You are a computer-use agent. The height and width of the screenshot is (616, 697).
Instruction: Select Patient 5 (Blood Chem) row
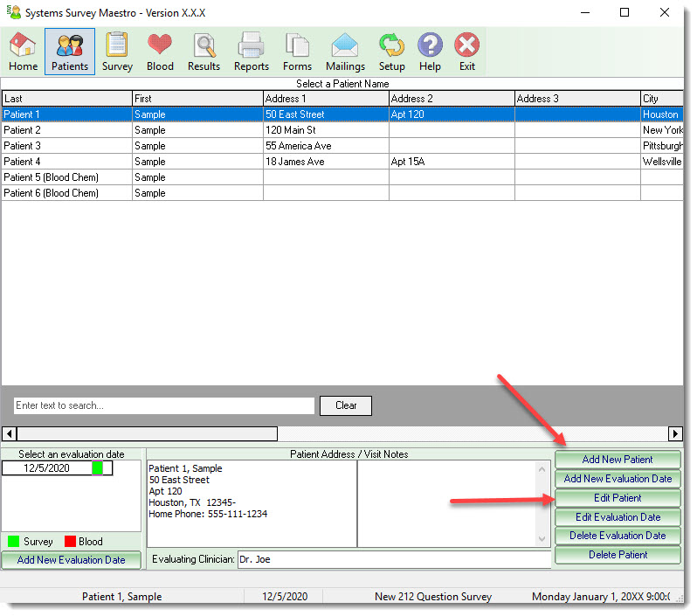pos(66,177)
